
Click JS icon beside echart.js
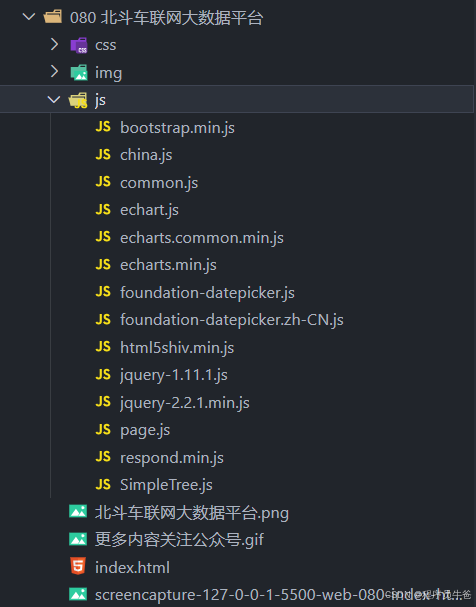click(x=103, y=209)
